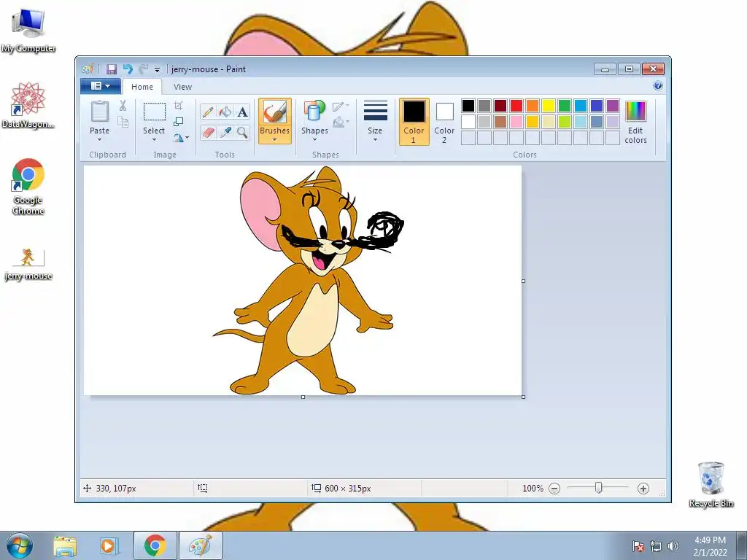Select the Color picker eyedropper tool

225,132
